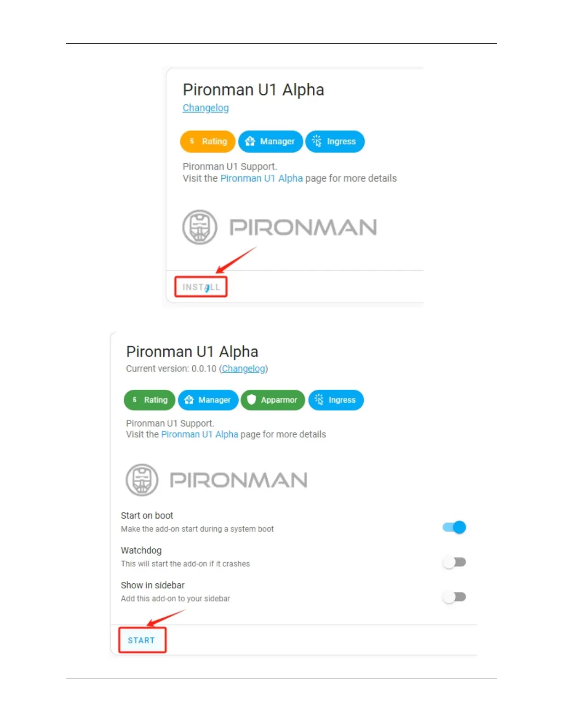Enable the Watchdog toggle
Screen dimensions: 563x728
(x=454, y=562)
